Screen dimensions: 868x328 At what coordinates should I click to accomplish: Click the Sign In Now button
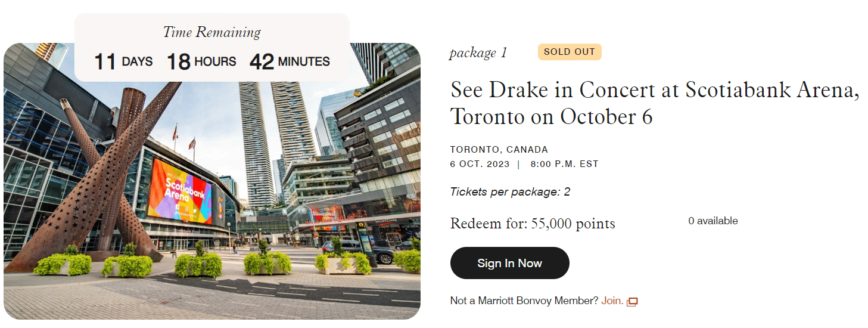pos(509,263)
